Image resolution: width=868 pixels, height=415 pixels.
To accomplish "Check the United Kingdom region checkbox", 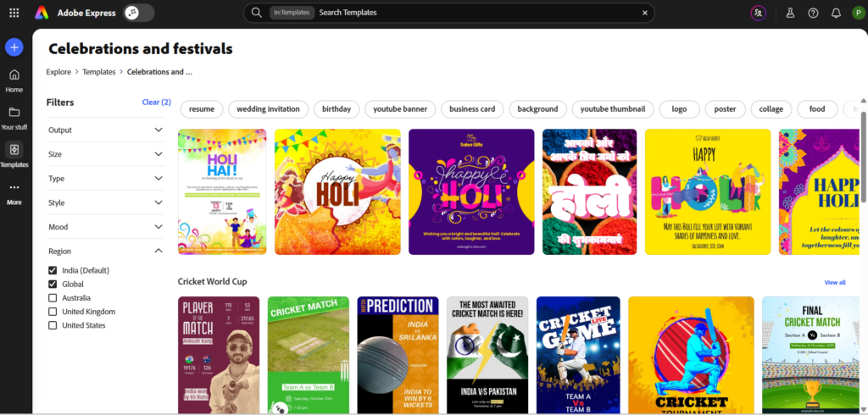I will (53, 312).
